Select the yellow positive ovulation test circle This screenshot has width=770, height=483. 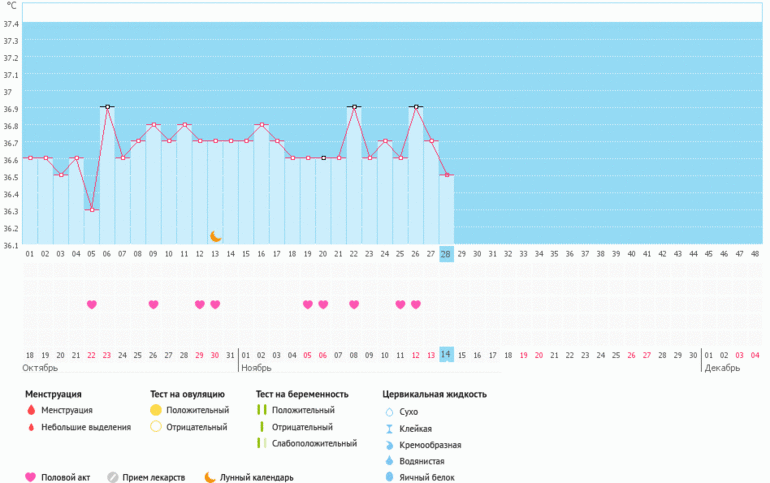pos(155,411)
